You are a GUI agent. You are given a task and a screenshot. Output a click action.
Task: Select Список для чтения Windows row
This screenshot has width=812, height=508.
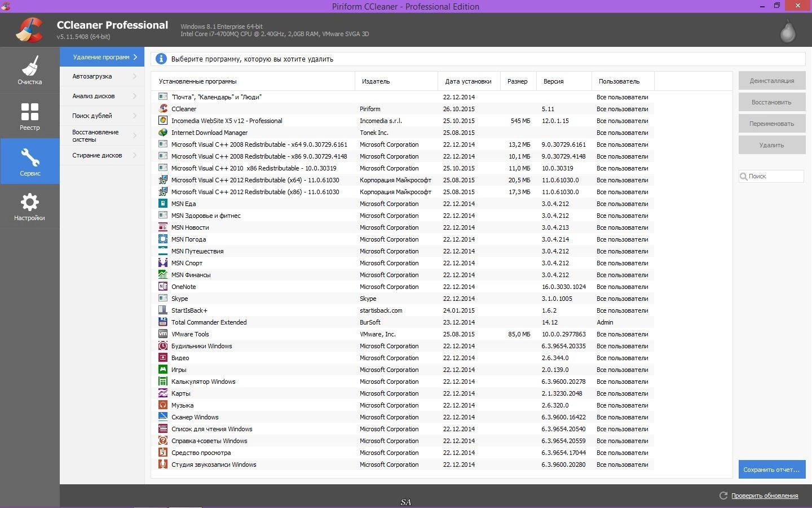403,428
